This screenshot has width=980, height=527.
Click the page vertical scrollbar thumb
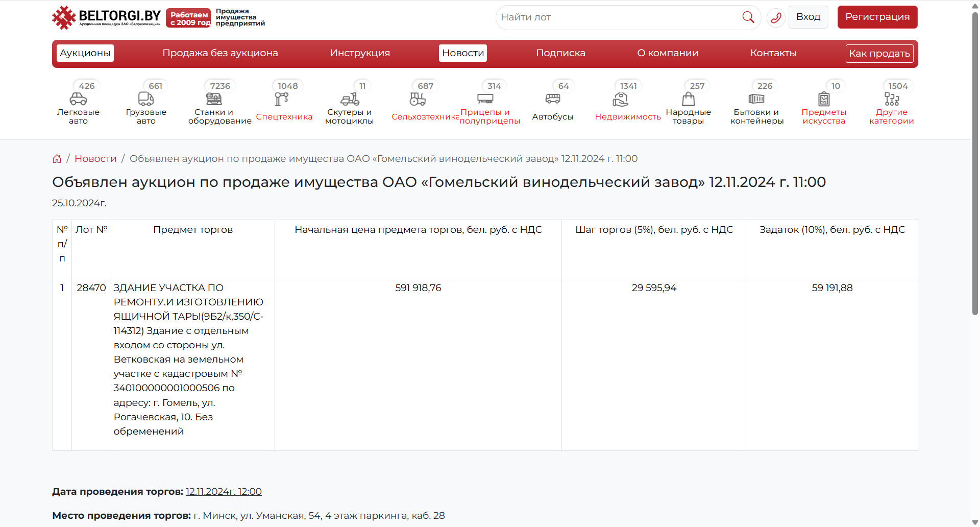pyautogui.click(x=975, y=163)
